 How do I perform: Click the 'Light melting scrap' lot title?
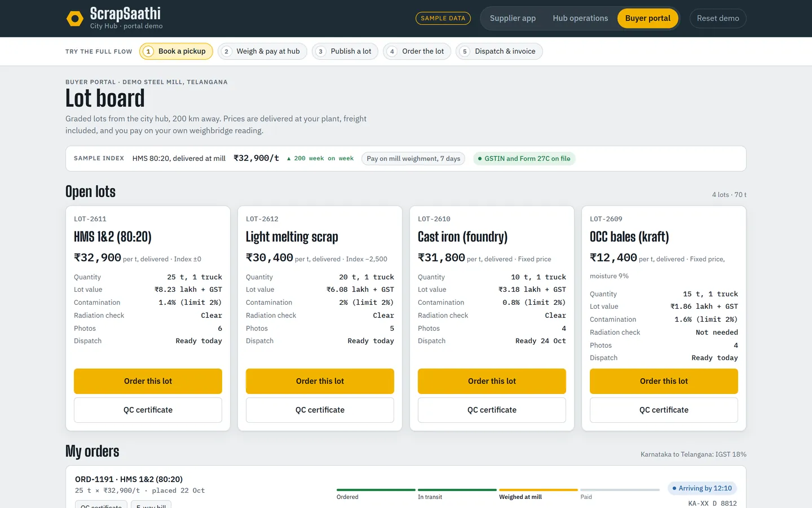tap(292, 237)
